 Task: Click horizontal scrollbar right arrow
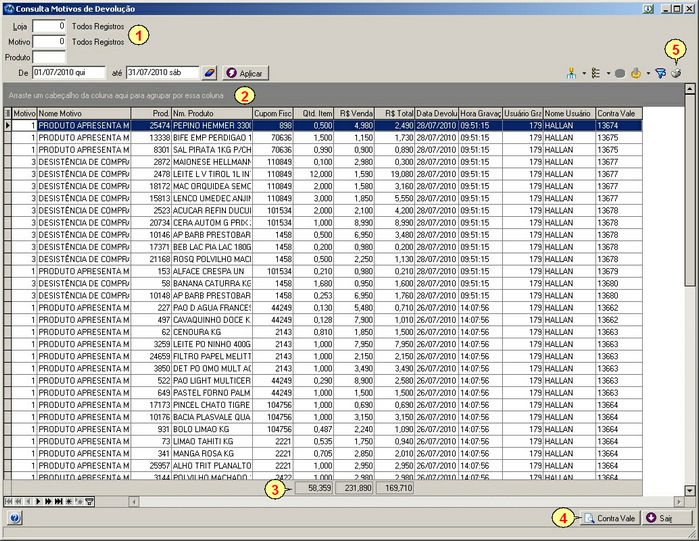click(x=679, y=502)
